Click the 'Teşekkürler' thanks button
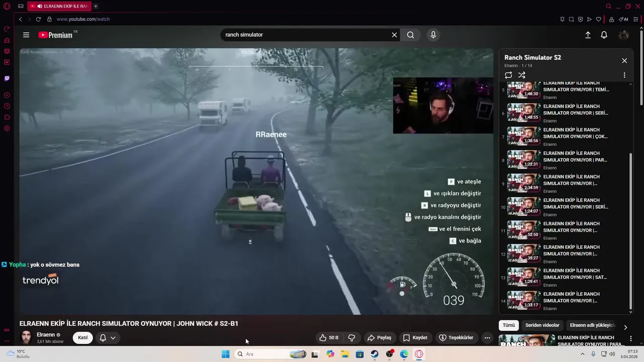Screen dimensions: 644x362 456,338
